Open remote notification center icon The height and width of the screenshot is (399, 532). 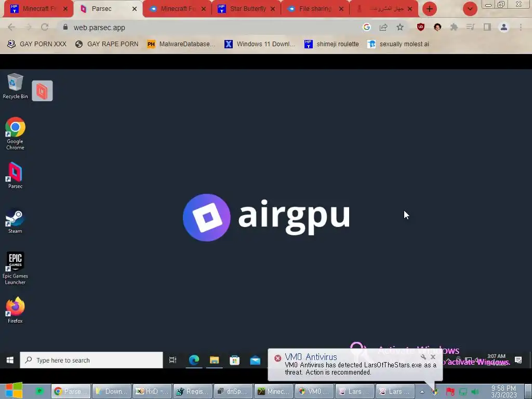coord(518,360)
